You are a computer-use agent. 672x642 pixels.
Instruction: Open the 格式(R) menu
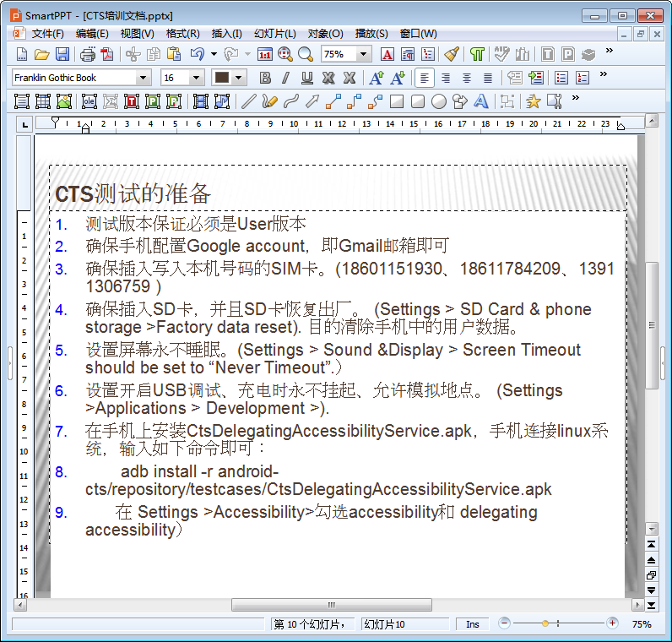(x=182, y=34)
